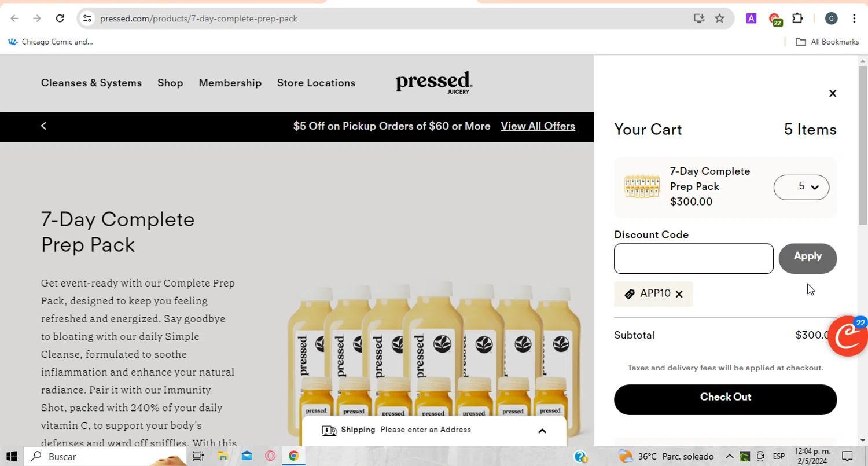Install app icon in address bar

pyautogui.click(x=699, y=19)
